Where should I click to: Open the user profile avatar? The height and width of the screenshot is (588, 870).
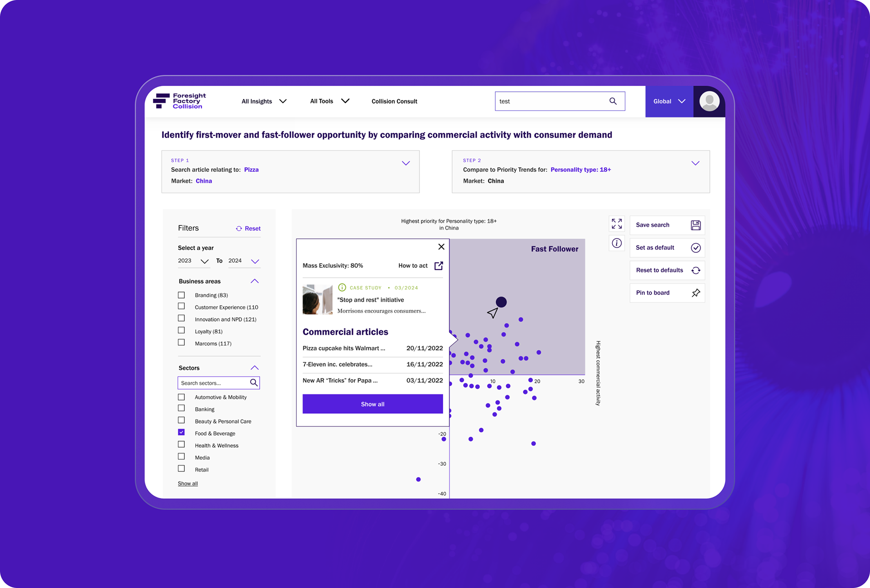tap(709, 101)
